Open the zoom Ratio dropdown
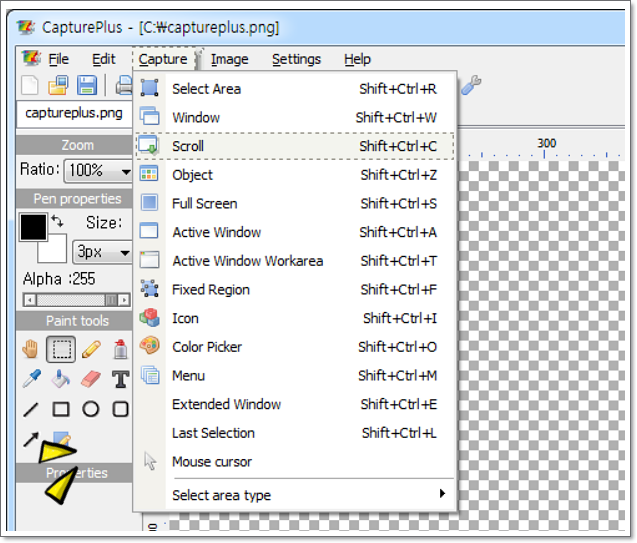 pos(126,171)
